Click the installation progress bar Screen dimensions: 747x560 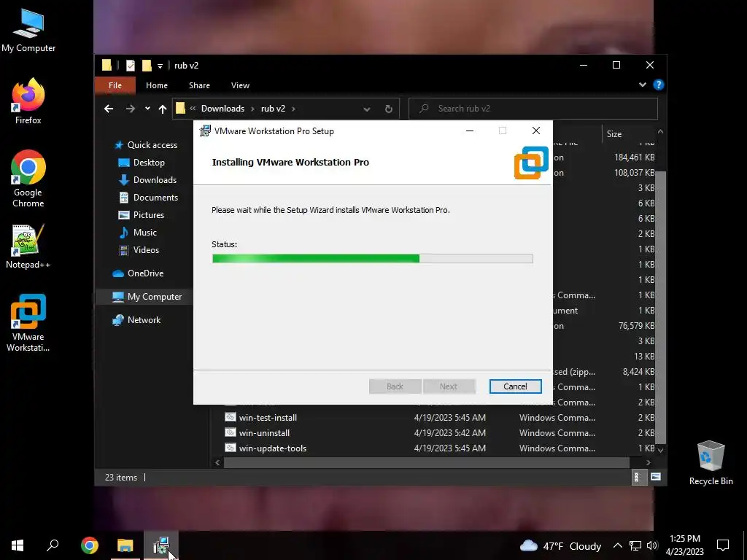(373, 259)
